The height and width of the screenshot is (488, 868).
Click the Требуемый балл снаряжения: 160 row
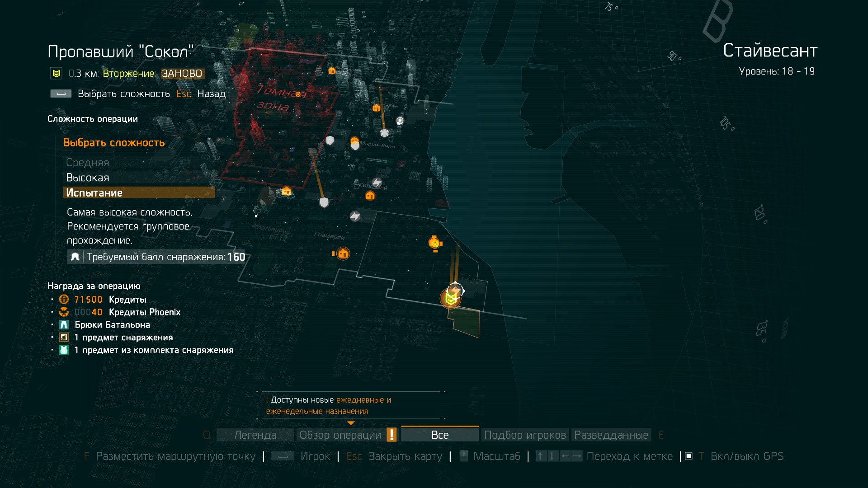156,257
